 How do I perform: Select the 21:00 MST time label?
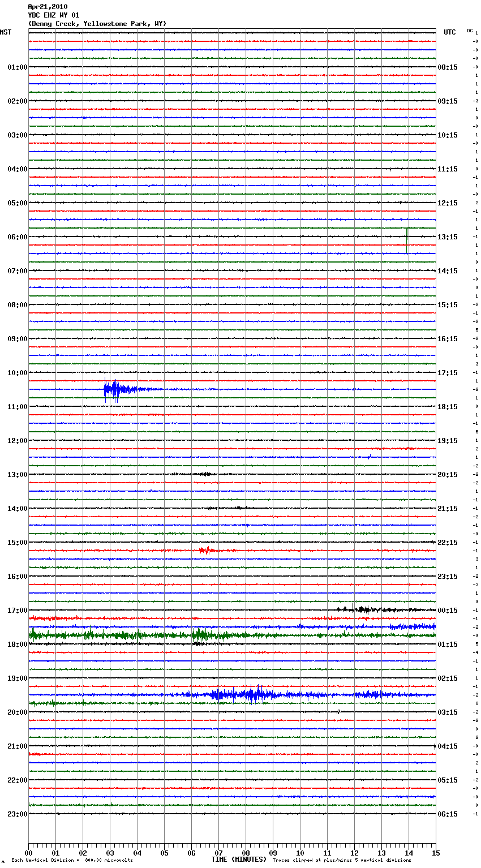[x=17, y=746]
